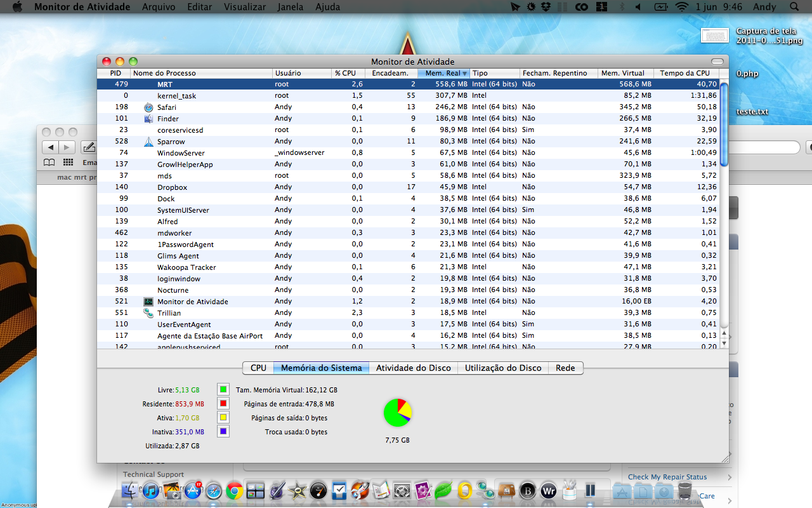
Task: Open the Janela menu
Action: tap(291, 7)
